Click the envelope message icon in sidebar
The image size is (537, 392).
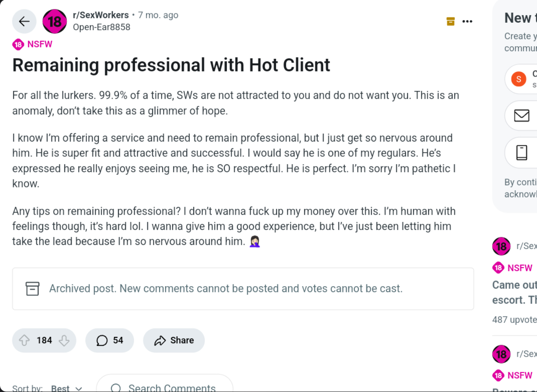point(521,115)
